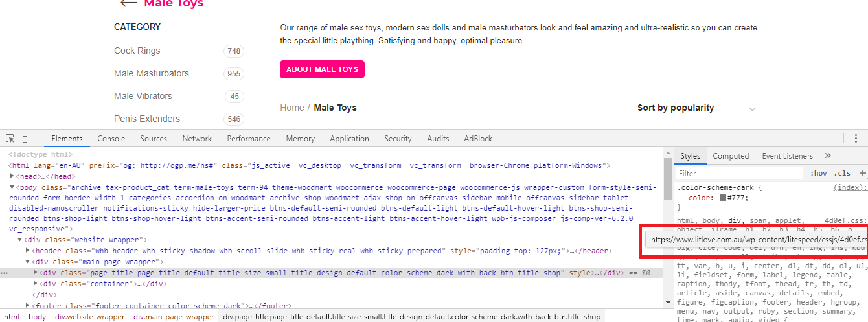Select the Event Listeners pane tab
Screen dimensions: 868x322
(x=787, y=155)
